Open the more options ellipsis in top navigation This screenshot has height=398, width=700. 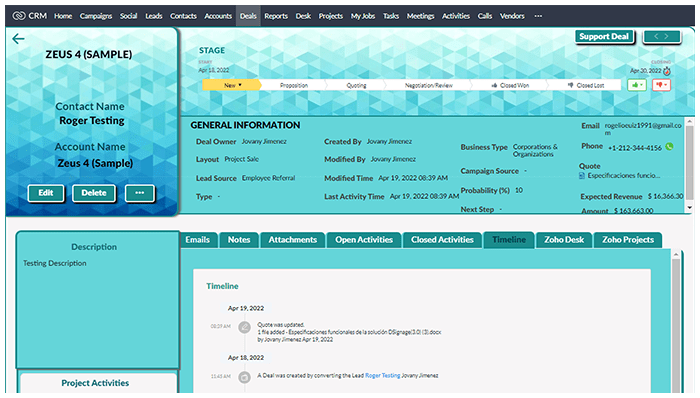(x=538, y=16)
